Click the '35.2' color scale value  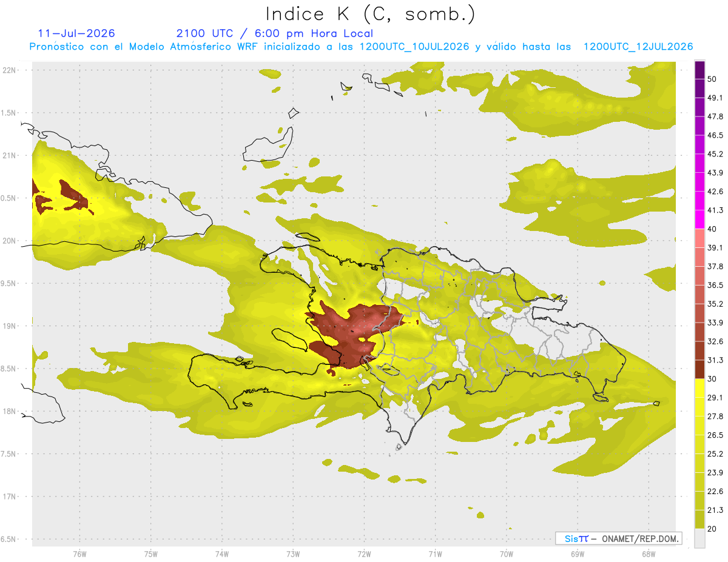pos(715,304)
